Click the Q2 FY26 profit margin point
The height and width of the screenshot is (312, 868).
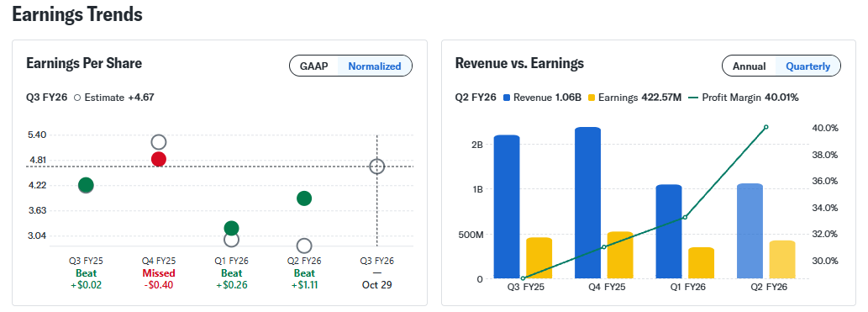766,127
